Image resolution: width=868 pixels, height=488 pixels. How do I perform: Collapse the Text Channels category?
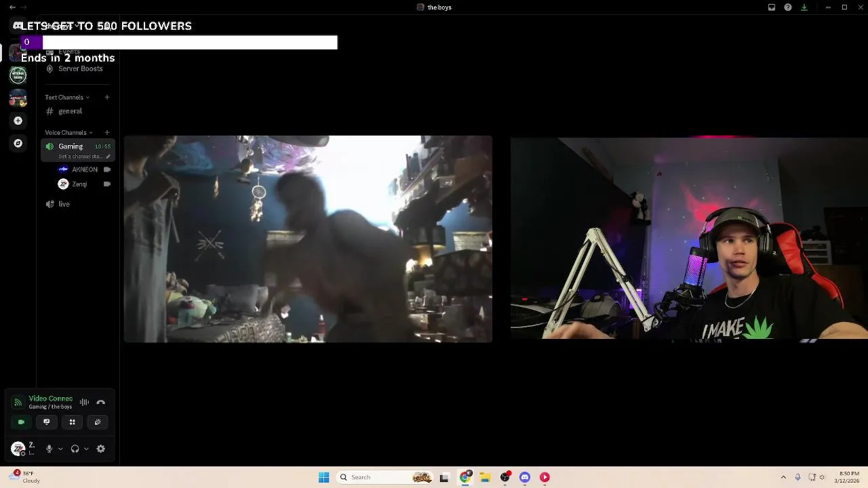67,98
